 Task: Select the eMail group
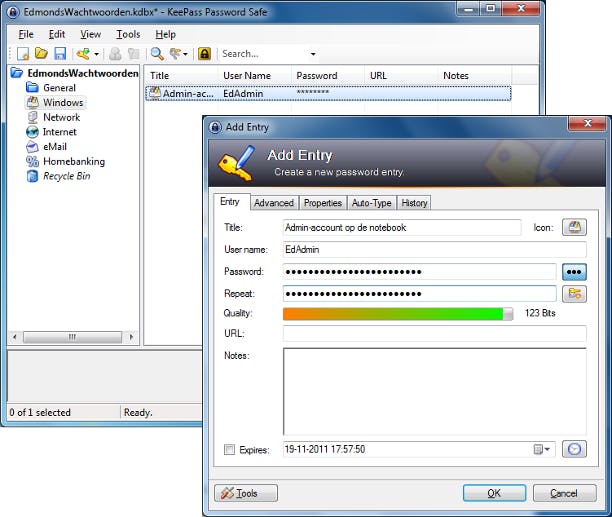point(55,147)
